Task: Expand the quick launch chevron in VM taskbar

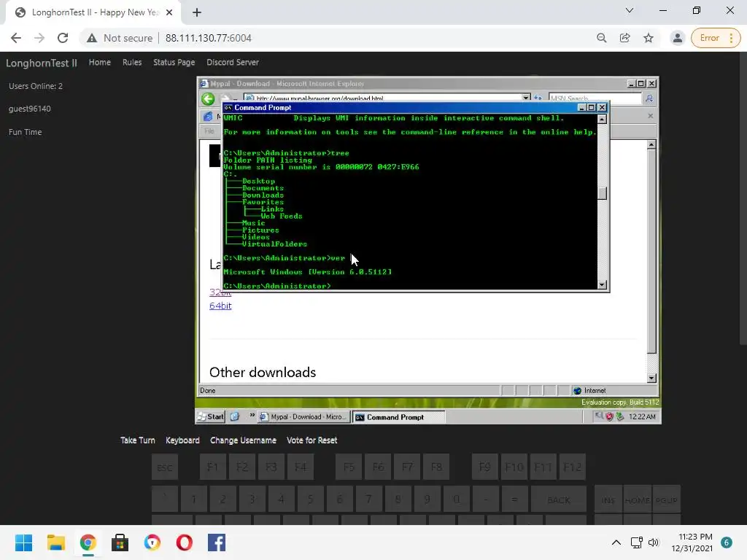Action: coord(252,416)
